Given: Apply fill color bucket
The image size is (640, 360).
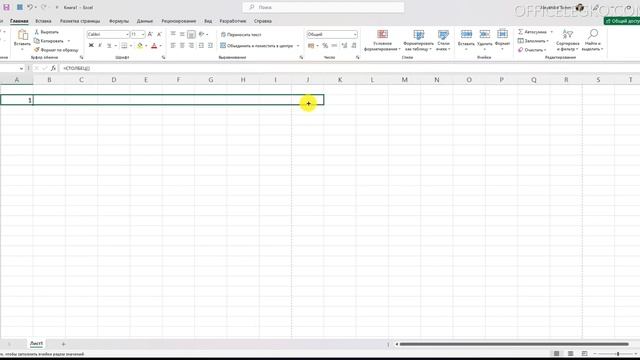Looking at the screenshot, I should tap(140, 46).
